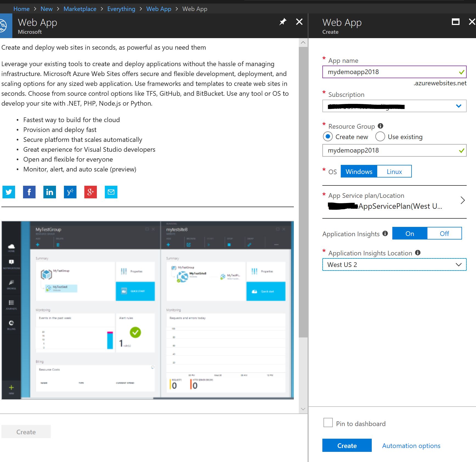The width and height of the screenshot is (476, 462).
Task: Click Resource Group info icon
Action: pyautogui.click(x=380, y=126)
